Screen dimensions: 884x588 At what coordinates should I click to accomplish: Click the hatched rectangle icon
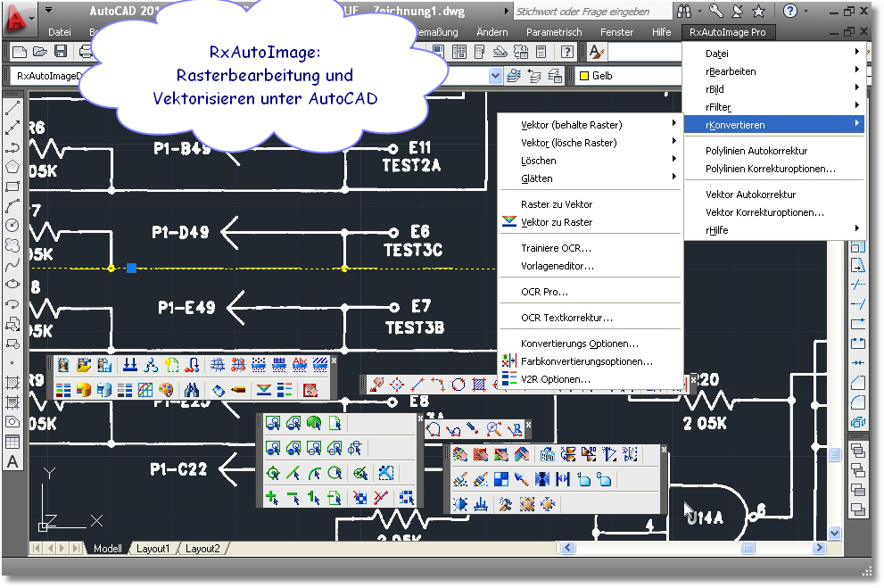click(479, 385)
